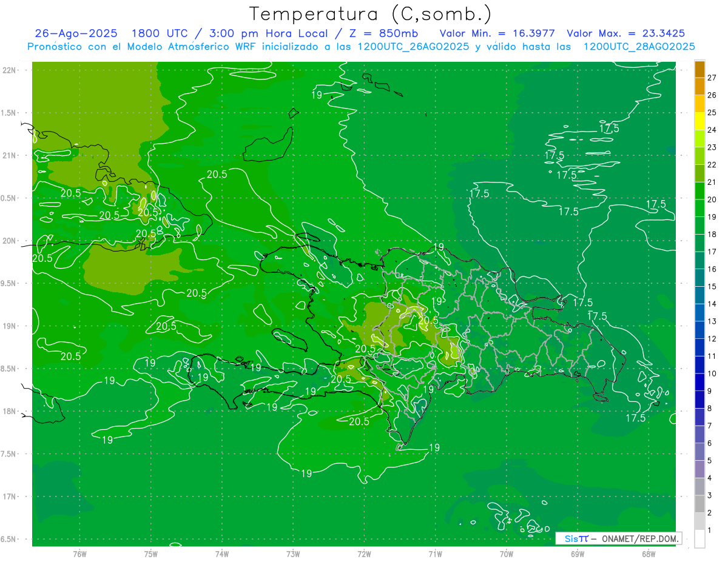Click the 17N latitude axis label
This screenshot has width=728, height=562.
(10, 497)
